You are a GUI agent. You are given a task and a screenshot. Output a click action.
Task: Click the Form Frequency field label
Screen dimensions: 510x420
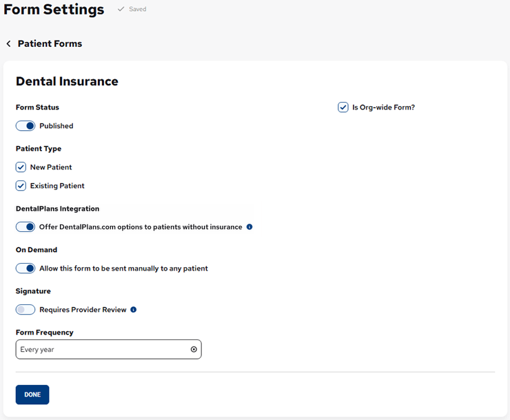[44, 333]
